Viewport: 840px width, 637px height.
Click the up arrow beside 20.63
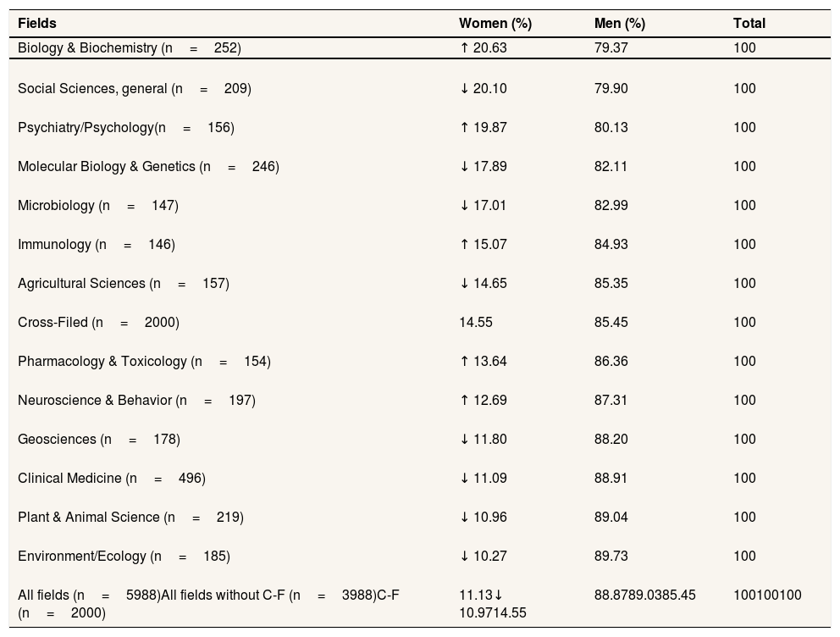tap(464, 48)
